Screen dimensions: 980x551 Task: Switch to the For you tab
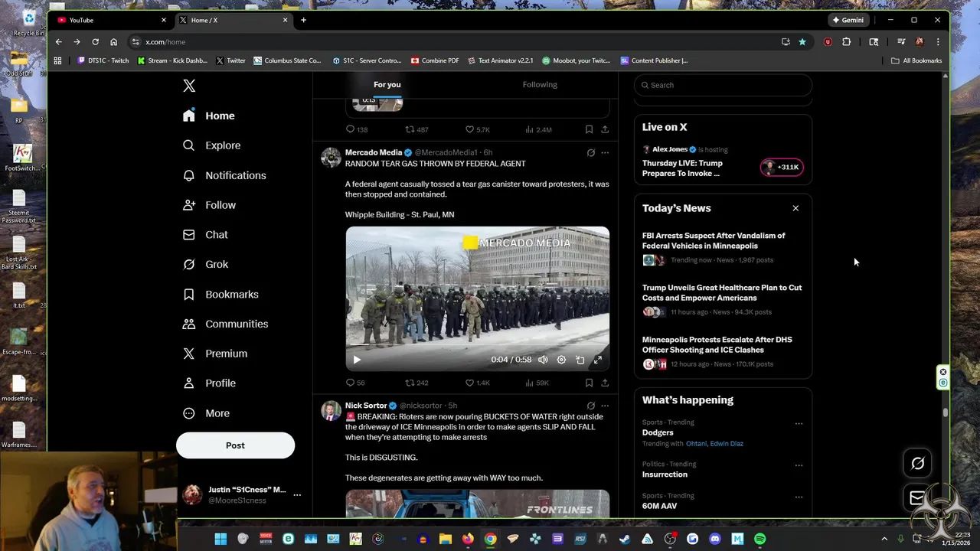pyautogui.click(x=387, y=85)
